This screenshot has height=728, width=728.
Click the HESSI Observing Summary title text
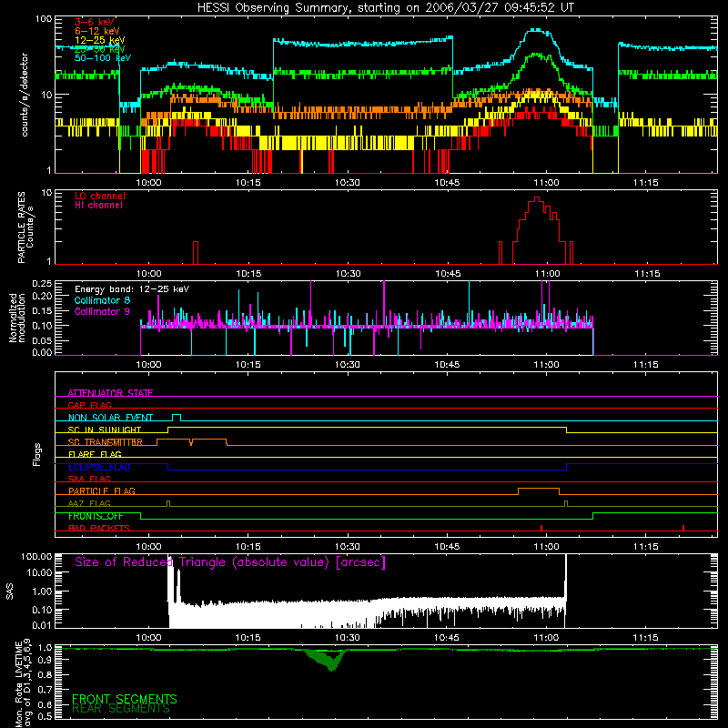coord(386,7)
